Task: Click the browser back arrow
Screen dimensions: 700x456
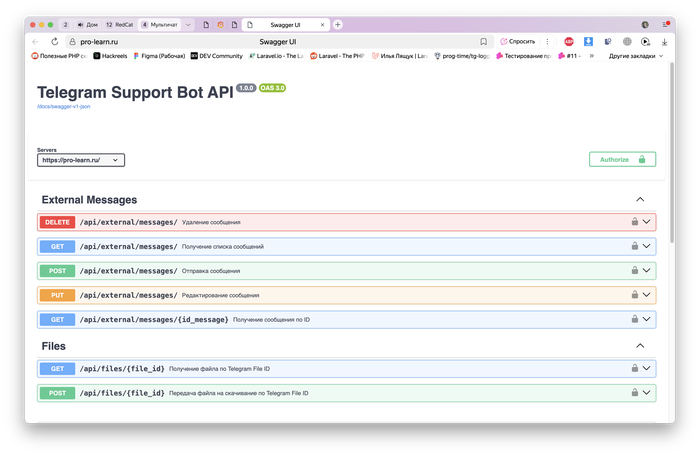Action: tap(36, 42)
